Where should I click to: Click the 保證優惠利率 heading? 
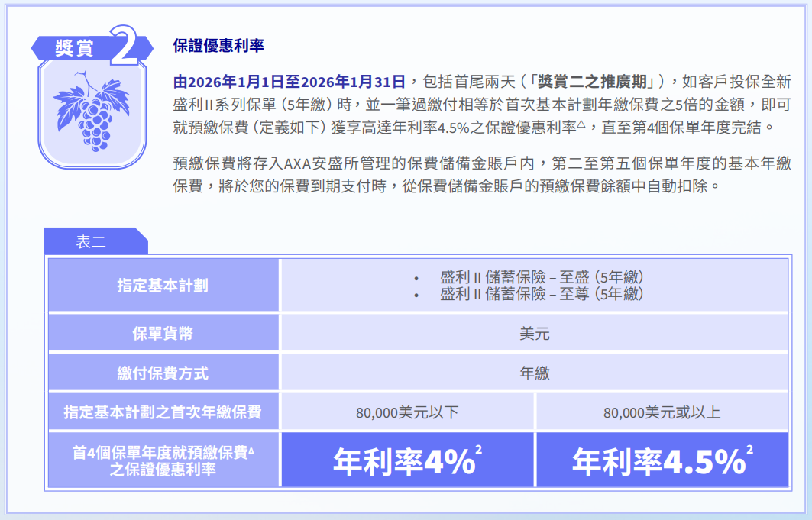click(x=218, y=46)
